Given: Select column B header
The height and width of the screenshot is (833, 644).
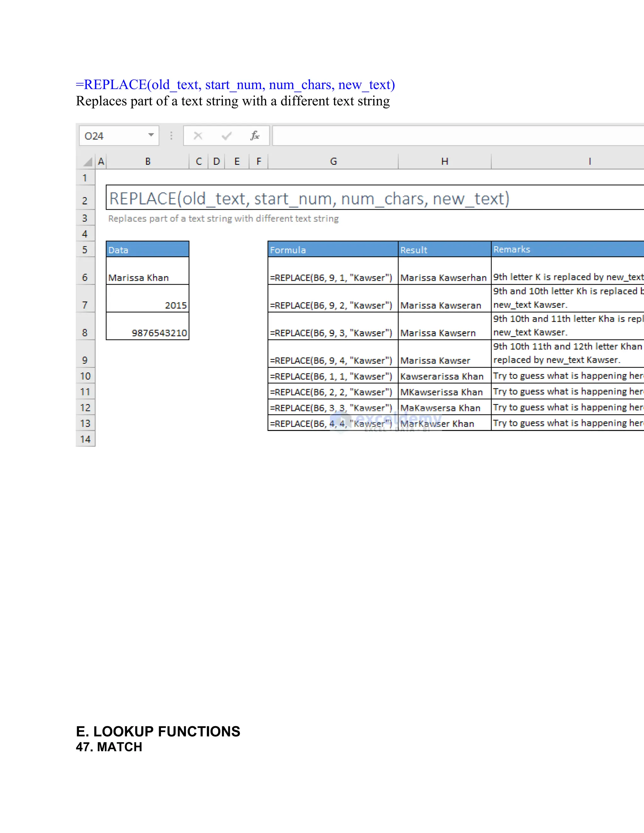Looking at the screenshot, I should click(x=148, y=162).
